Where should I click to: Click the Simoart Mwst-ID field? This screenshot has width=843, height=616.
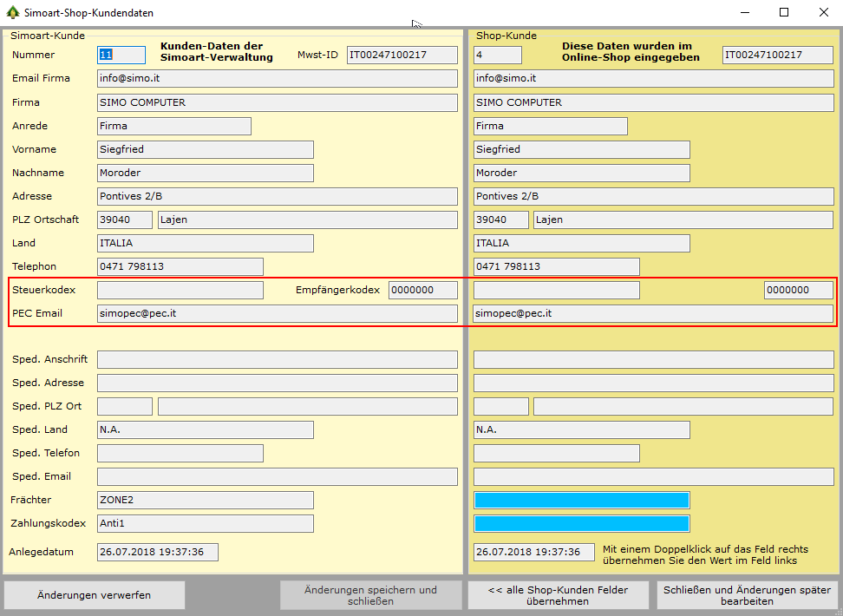402,55
